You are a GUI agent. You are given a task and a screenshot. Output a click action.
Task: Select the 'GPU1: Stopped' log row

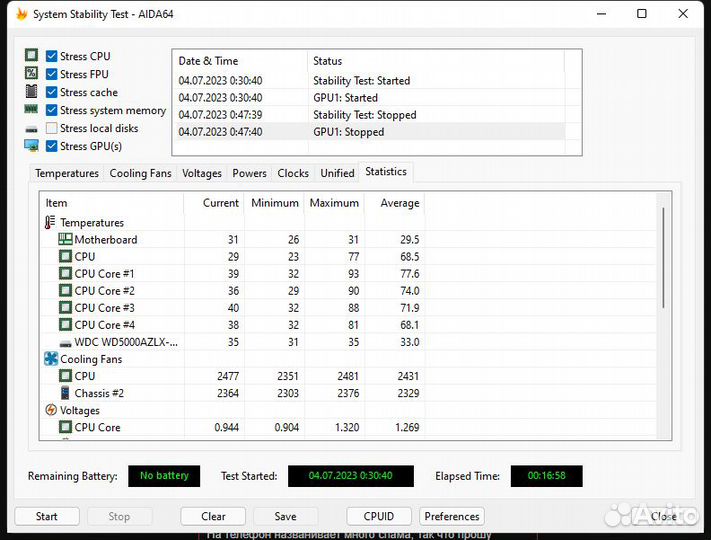click(x=369, y=132)
